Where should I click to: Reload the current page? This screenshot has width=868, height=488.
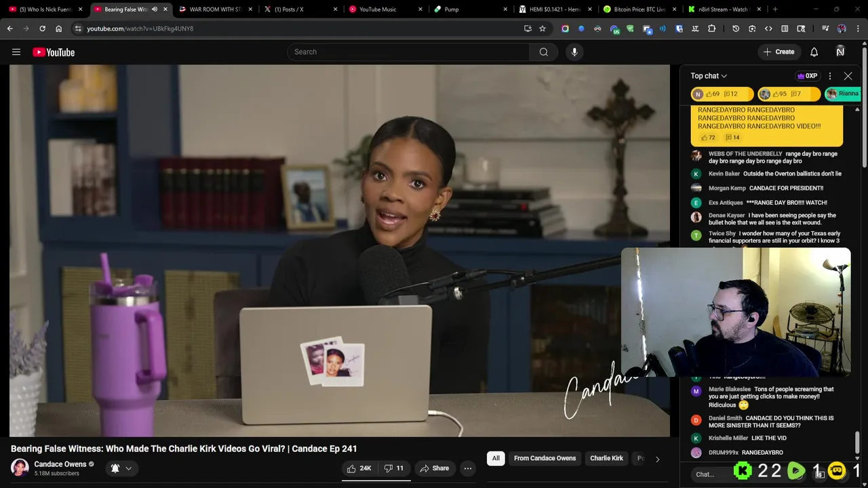pyautogui.click(x=42, y=28)
